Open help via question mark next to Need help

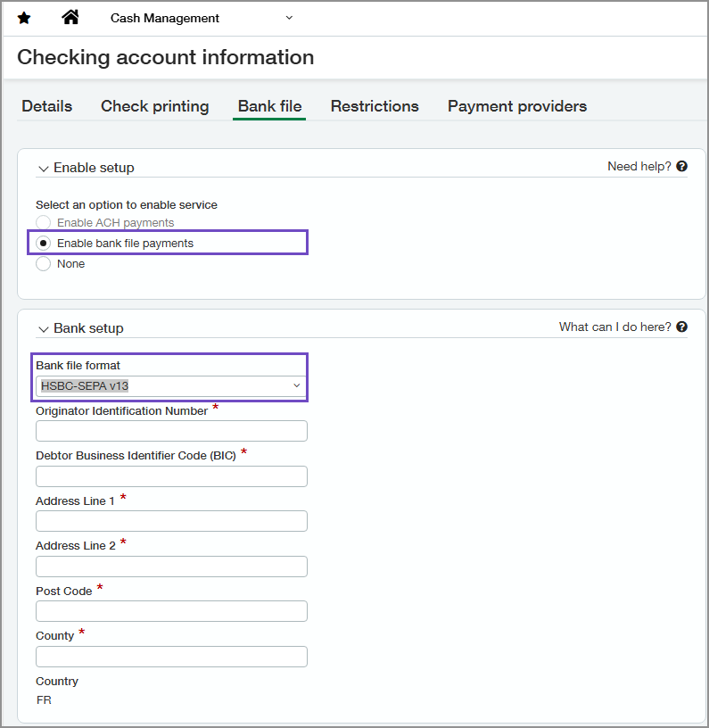[681, 166]
